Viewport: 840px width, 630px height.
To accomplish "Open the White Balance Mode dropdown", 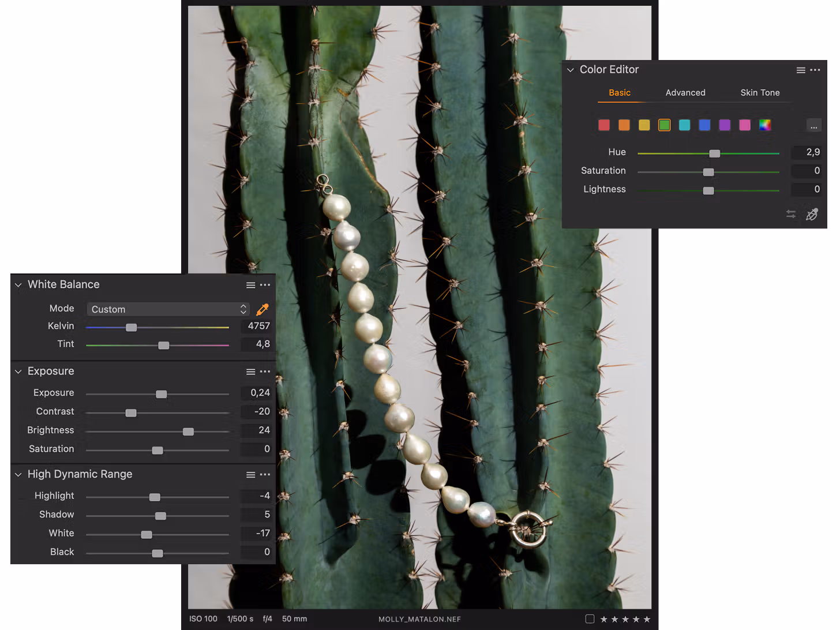I will tap(167, 309).
